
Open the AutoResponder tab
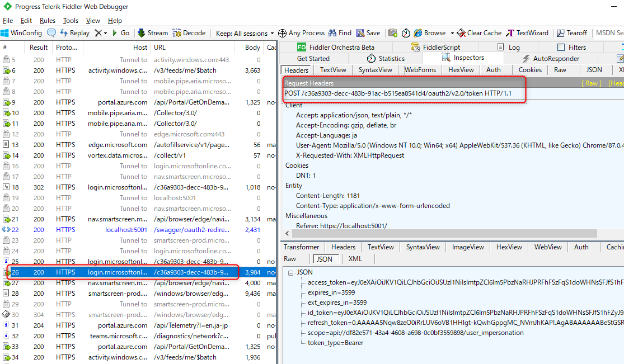pos(551,59)
